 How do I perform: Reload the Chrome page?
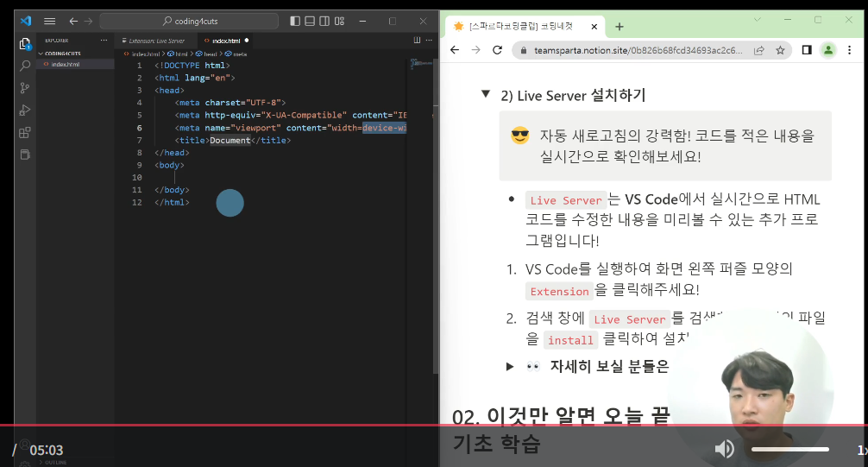click(x=497, y=50)
